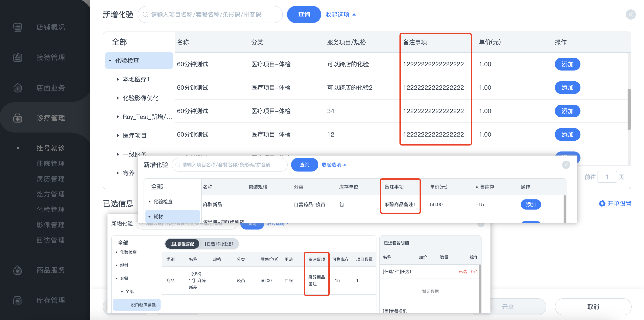Click the top table vertical scrollbar
Screen dimensions: 644x320
tap(629, 109)
